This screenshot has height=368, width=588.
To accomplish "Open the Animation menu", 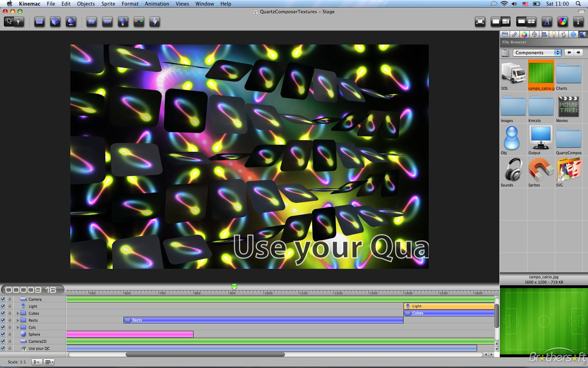I will pos(157,4).
